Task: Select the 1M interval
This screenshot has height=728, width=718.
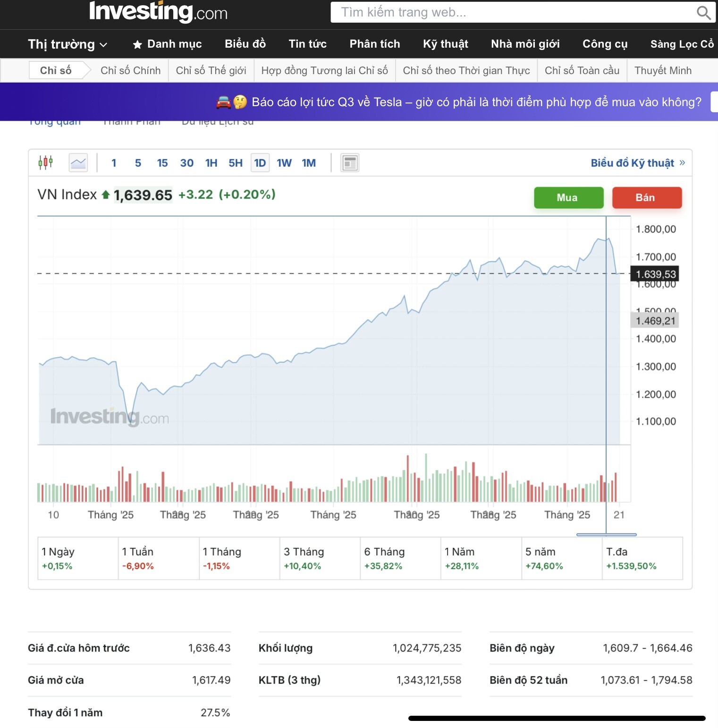Action: [309, 163]
